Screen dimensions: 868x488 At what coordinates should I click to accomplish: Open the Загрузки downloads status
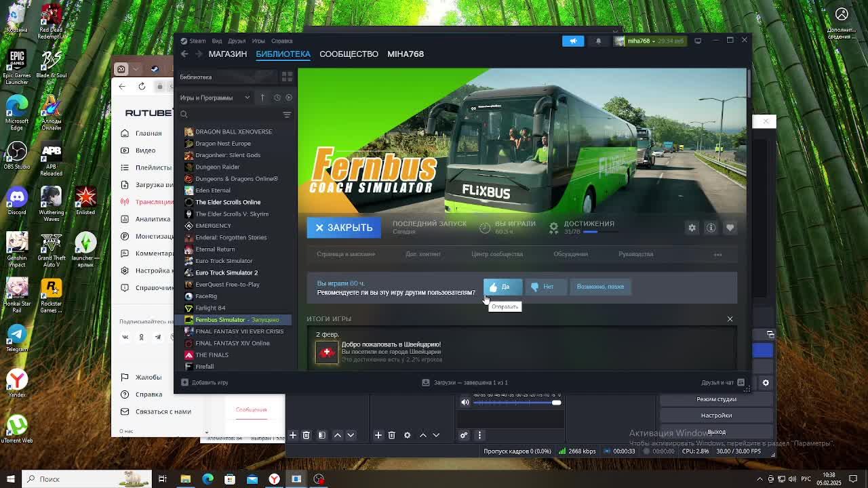(x=465, y=382)
